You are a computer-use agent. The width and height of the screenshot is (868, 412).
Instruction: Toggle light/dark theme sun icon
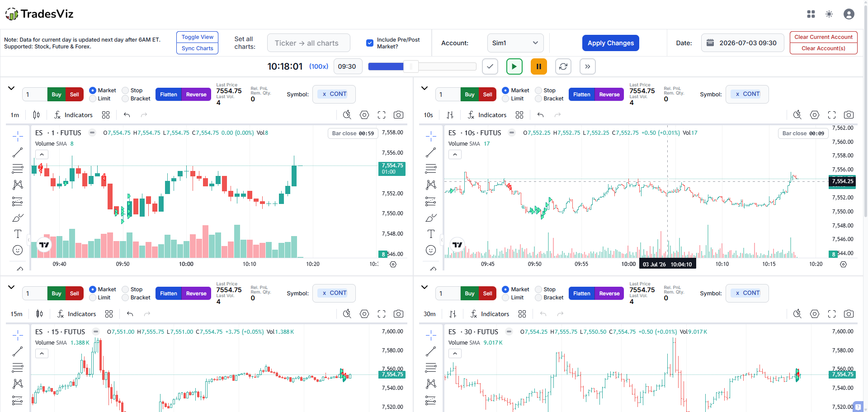pyautogui.click(x=829, y=14)
